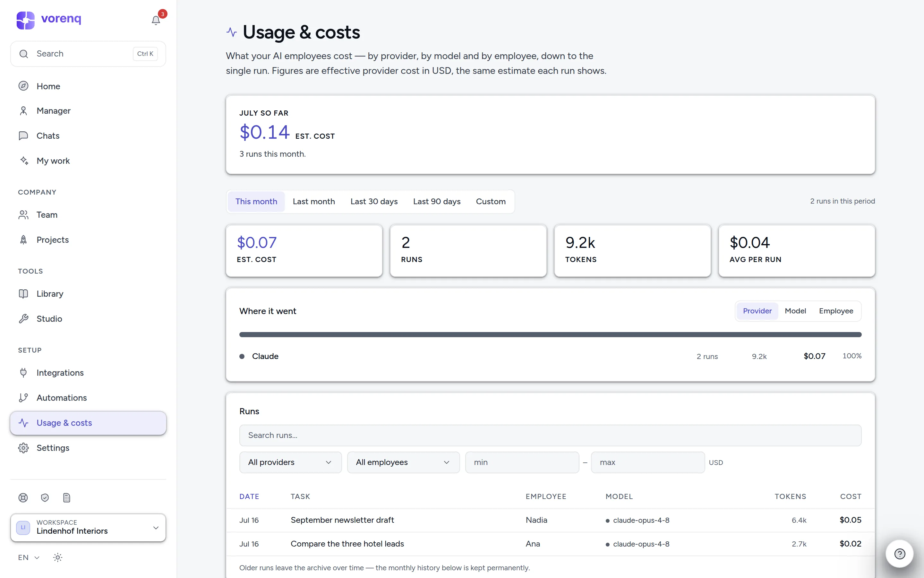Click the Home compass icon

[23, 86]
